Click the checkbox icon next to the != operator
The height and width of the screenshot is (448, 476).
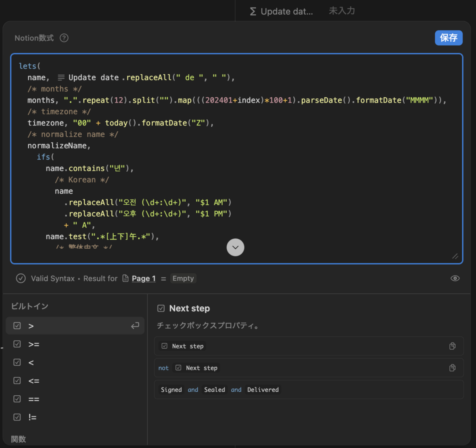click(x=17, y=417)
